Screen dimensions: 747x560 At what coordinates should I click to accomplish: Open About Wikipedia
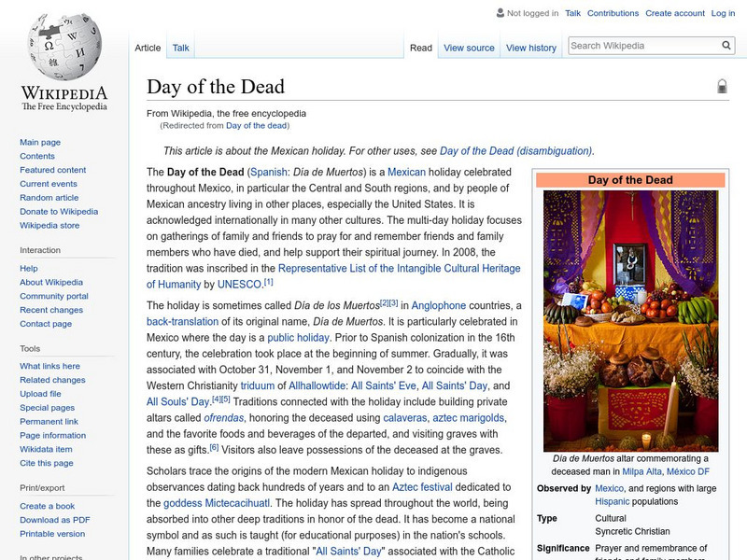51,282
